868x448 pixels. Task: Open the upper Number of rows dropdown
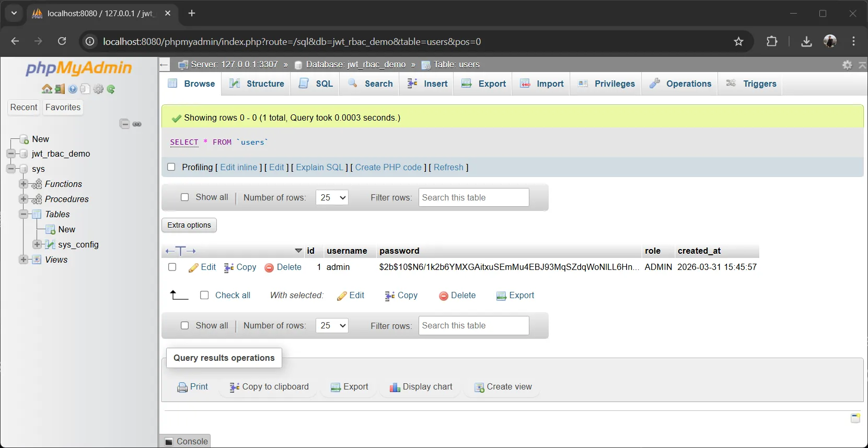332,197
